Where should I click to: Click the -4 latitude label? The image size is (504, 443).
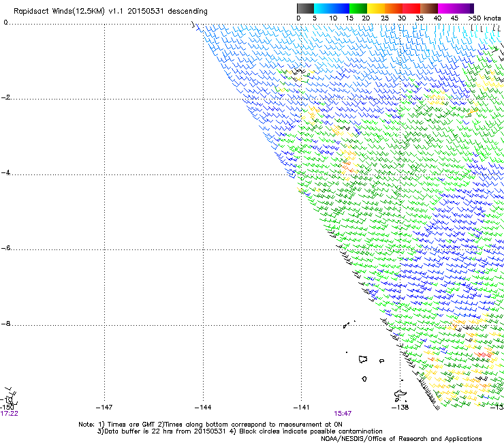click(x=5, y=172)
